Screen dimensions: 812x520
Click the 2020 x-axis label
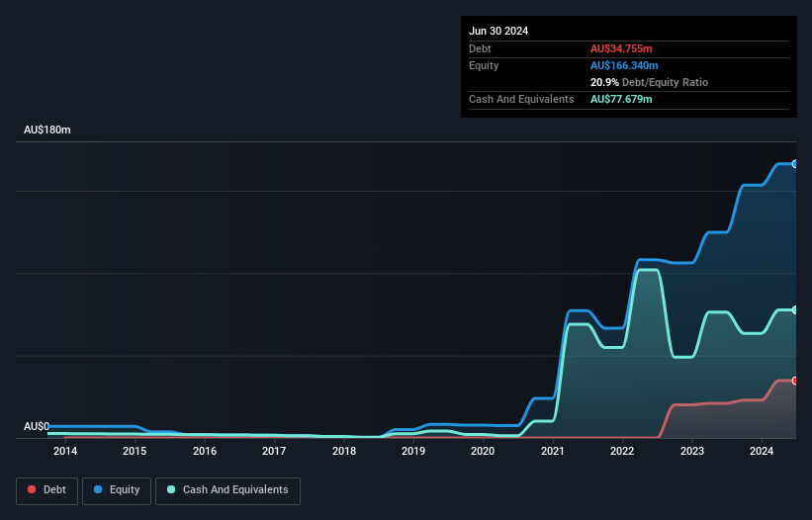click(483, 451)
